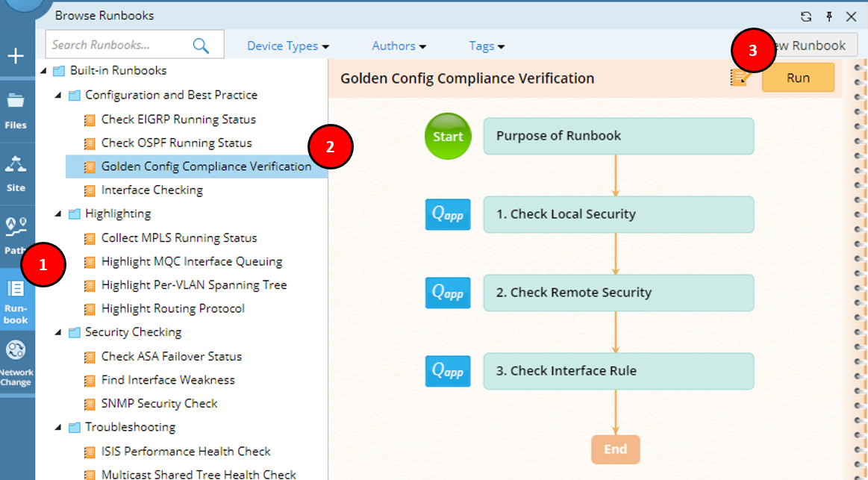Click the End node
Screen dimensions: 868x480
(x=616, y=449)
